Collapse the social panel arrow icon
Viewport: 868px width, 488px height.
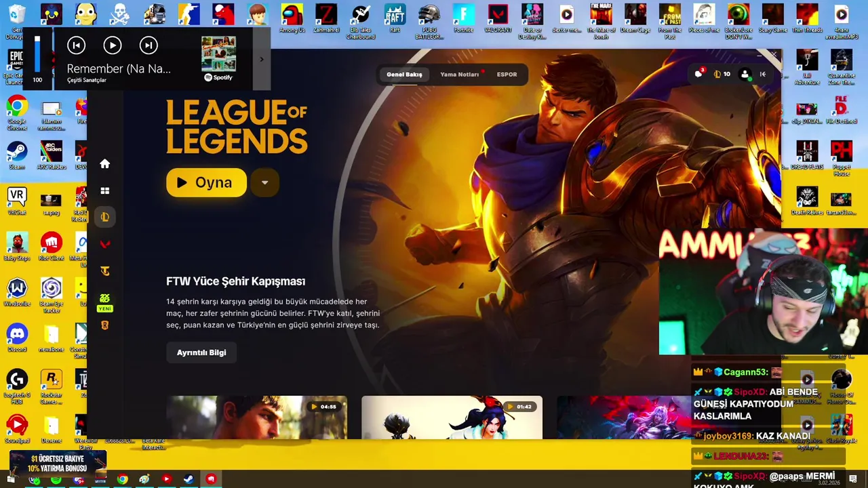pyautogui.click(x=763, y=74)
